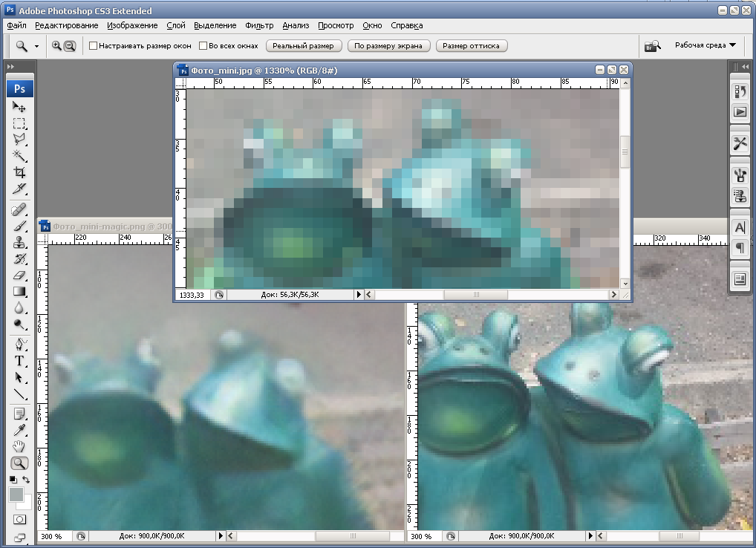The image size is (756, 548).
Task: Select the Blur tool
Action: point(19,307)
